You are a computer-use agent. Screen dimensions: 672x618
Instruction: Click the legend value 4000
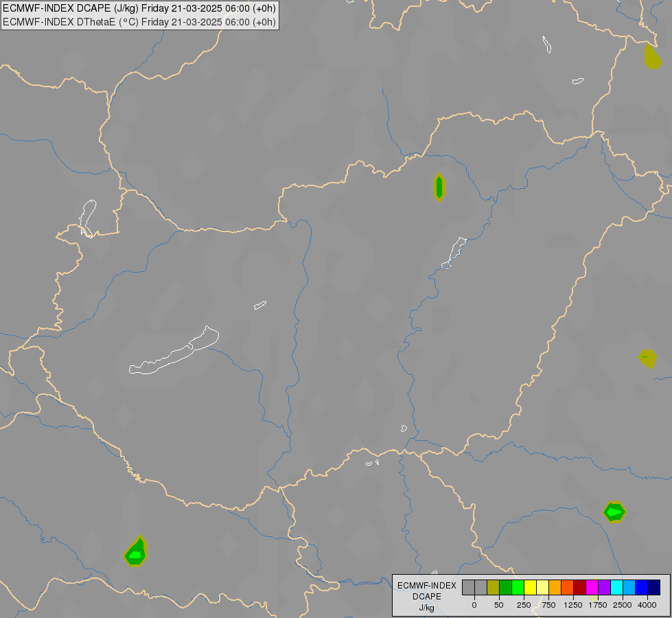tap(647, 605)
